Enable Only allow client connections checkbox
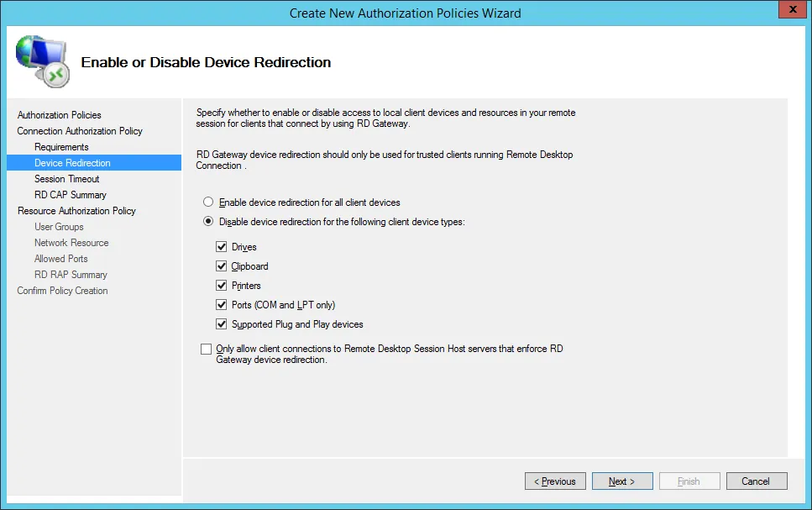Image resolution: width=812 pixels, height=510 pixels. pyautogui.click(x=207, y=349)
